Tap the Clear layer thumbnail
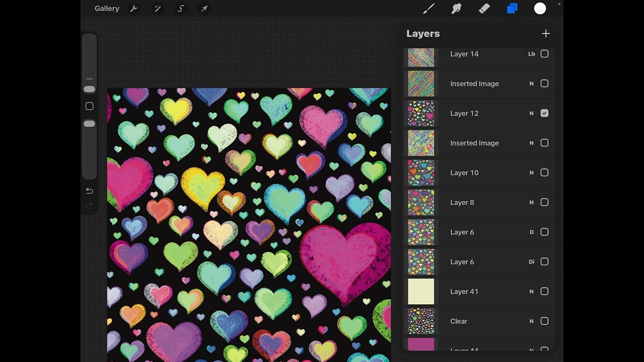Image resolution: width=644 pixels, height=362 pixels. pyautogui.click(x=421, y=321)
